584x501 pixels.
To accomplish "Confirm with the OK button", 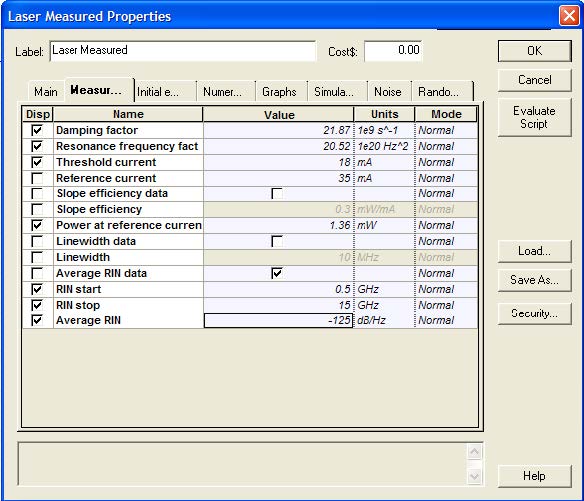I will tap(534, 51).
